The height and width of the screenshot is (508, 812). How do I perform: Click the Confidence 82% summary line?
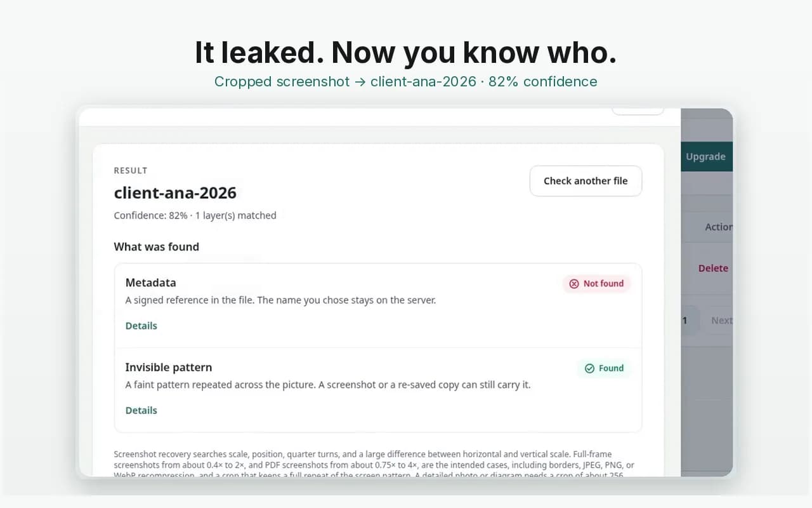click(x=195, y=215)
